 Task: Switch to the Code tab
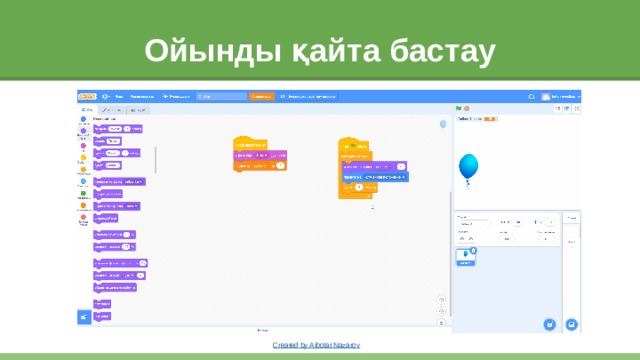(87, 110)
